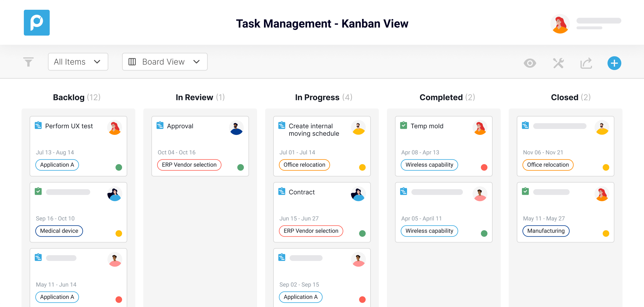Select the In Progress column header
Viewport: 644px width, 307px height.
pos(323,97)
